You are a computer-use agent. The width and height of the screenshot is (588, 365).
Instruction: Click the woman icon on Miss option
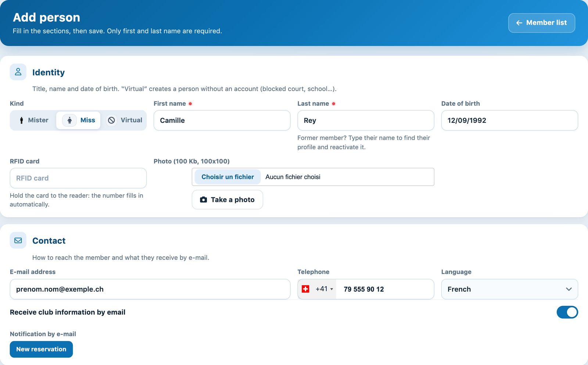click(69, 120)
